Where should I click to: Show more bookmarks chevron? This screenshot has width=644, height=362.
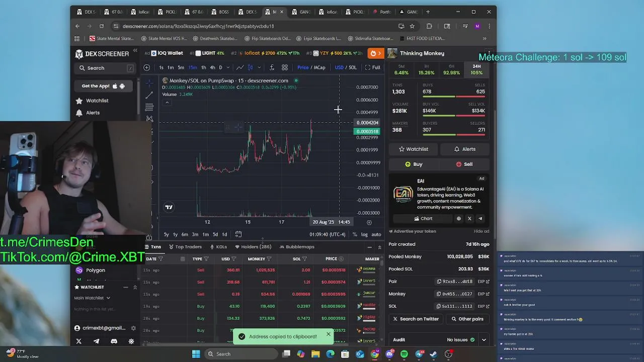(x=485, y=38)
